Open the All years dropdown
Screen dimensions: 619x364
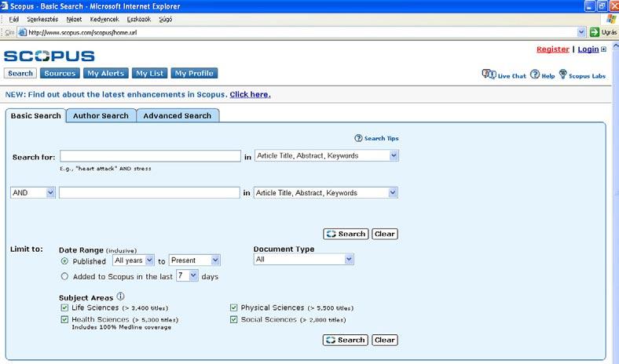[134, 260]
